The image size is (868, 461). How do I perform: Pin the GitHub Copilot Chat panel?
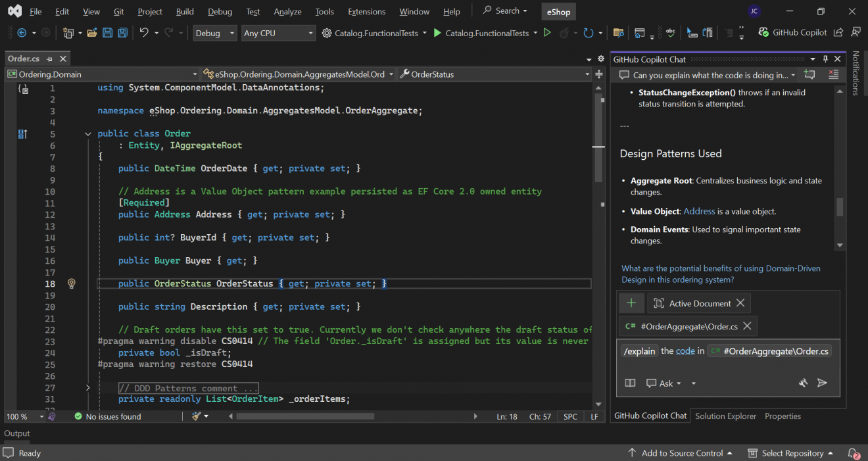pyautogui.click(x=825, y=59)
